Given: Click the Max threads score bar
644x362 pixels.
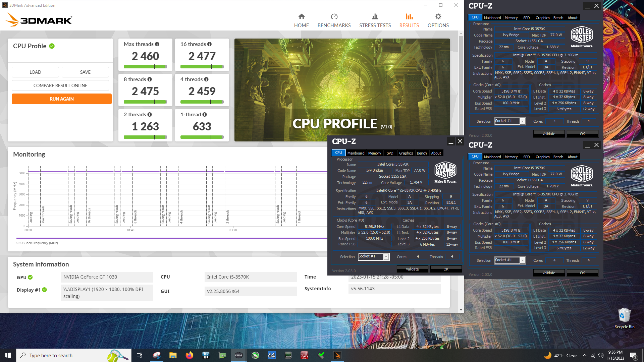Looking at the screenshot, I should 145,67.
